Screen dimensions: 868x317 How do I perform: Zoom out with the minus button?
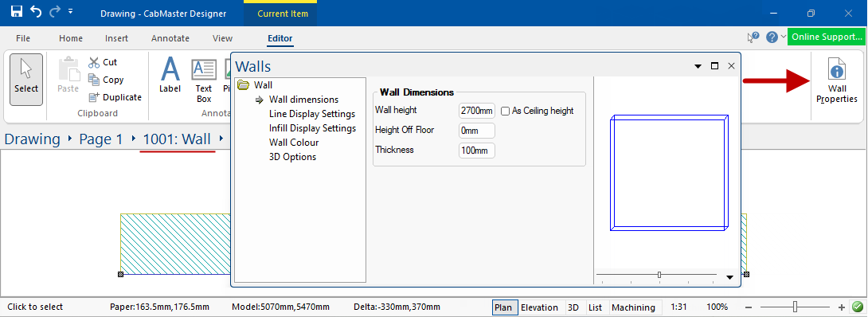click(x=749, y=307)
